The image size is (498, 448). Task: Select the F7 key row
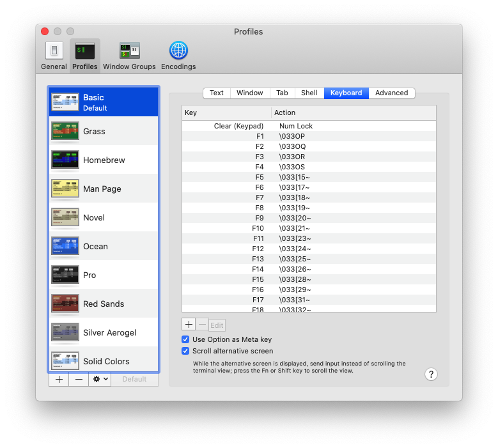click(x=309, y=197)
